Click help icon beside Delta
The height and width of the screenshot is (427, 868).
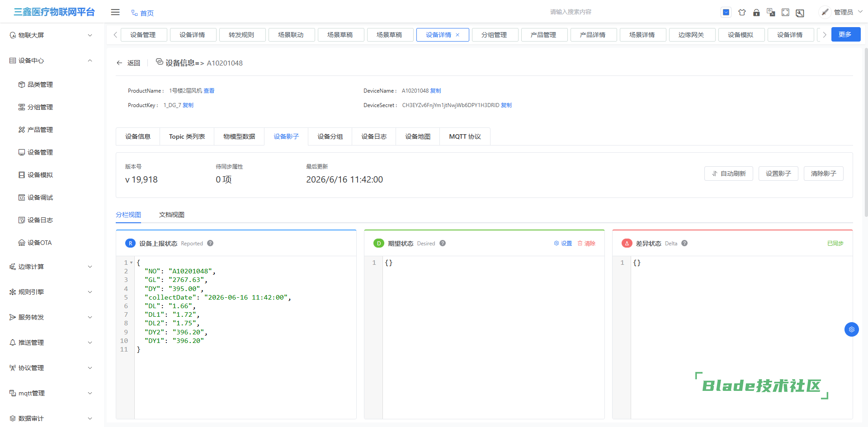(684, 243)
